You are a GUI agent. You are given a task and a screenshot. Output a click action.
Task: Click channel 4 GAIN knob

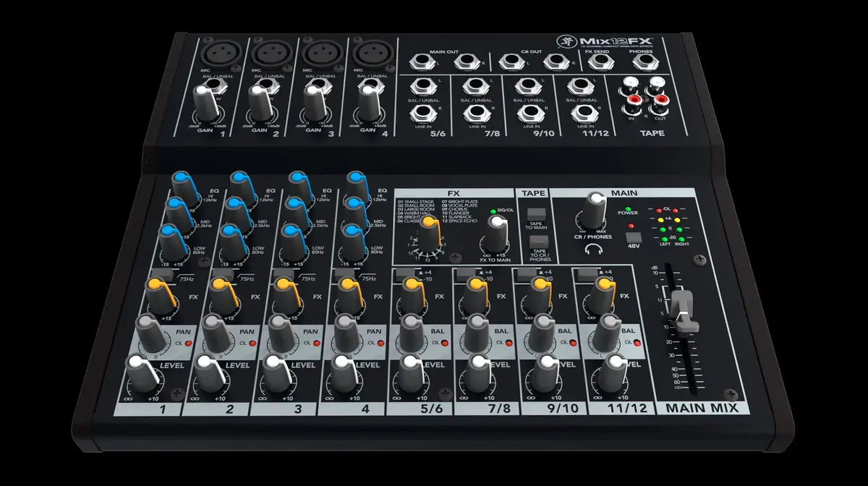369,103
